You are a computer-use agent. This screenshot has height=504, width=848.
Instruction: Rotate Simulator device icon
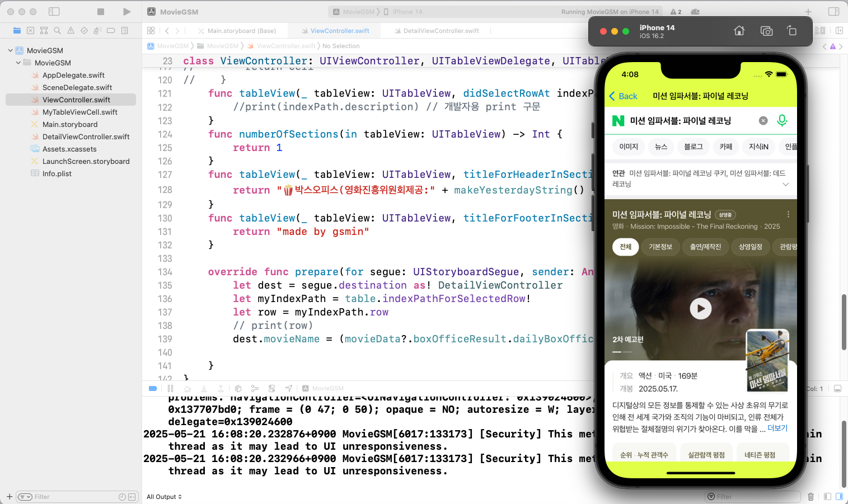(x=791, y=31)
